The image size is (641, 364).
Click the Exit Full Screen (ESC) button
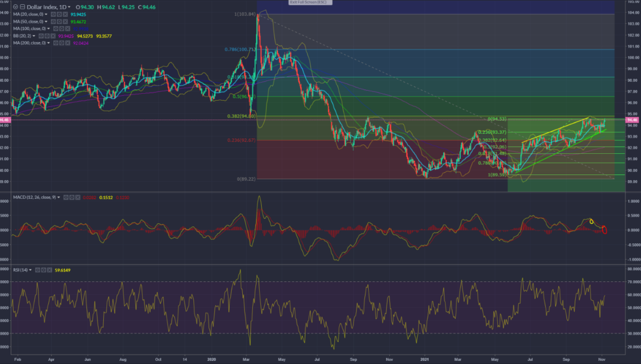coord(310,3)
